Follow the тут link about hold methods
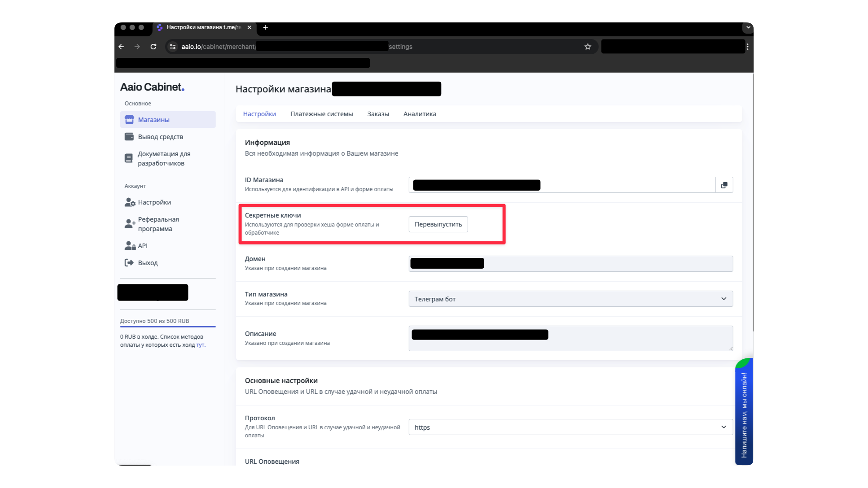This screenshot has height=488, width=868. click(x=200, y=345)
